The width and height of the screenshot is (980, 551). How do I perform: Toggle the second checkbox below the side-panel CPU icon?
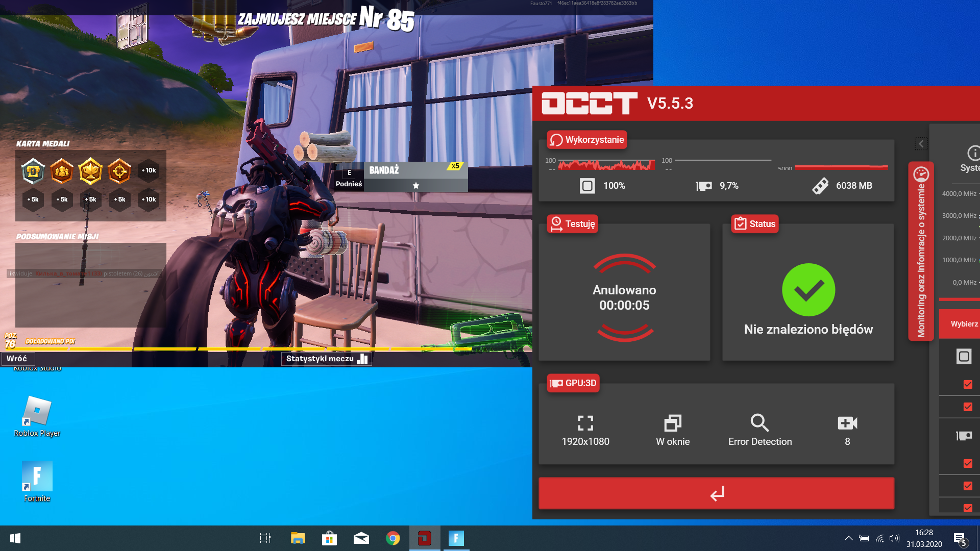coord(968,407)
